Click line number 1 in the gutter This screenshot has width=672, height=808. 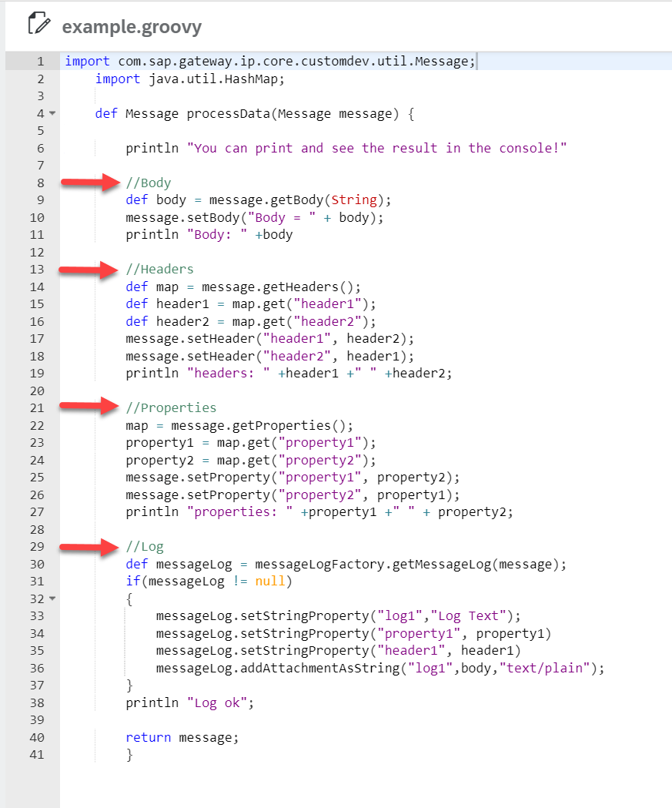(40, 61)
